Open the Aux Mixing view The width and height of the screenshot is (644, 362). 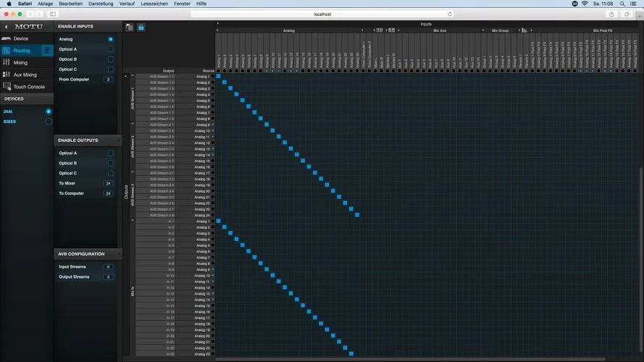point(25,75)
